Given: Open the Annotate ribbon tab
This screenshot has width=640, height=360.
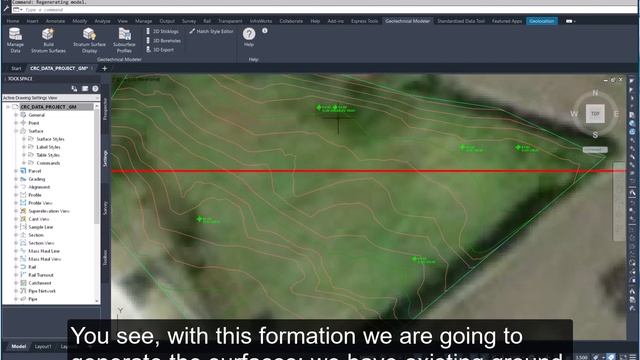Looking at the screenshot, I should pos(55,21).
